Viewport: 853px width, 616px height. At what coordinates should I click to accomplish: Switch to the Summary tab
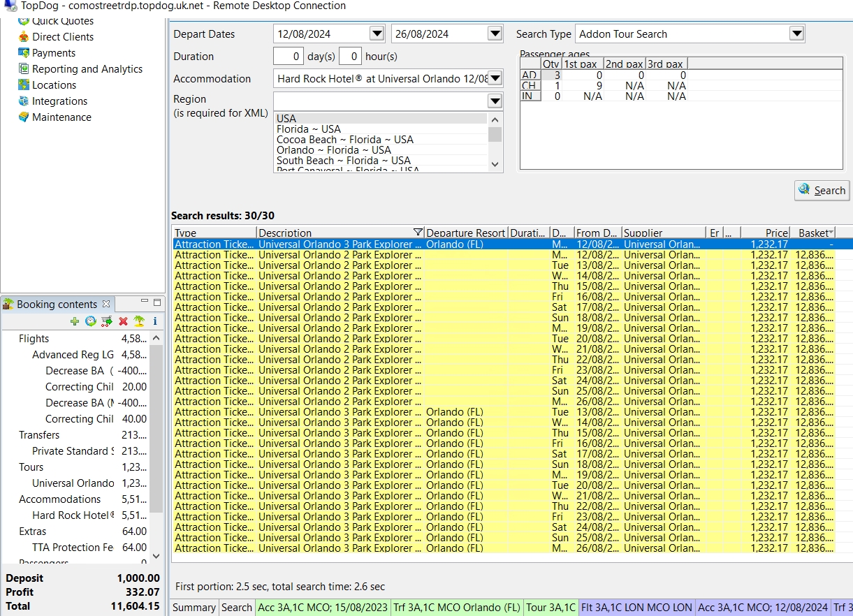(194, 608)
